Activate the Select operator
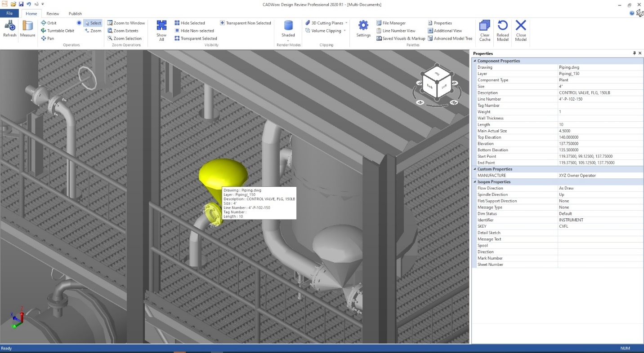The height and width of the screenshot is (353, 644). pos(93,23)
